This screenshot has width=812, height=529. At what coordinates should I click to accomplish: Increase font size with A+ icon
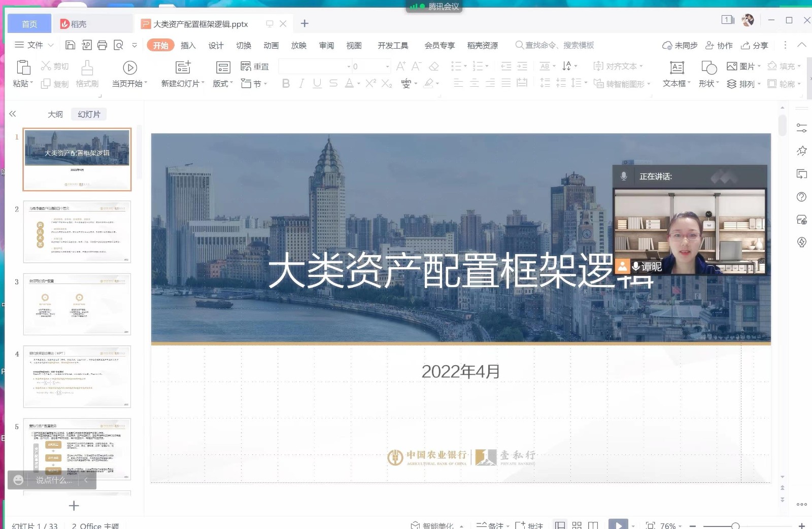[x=401, y=66]
